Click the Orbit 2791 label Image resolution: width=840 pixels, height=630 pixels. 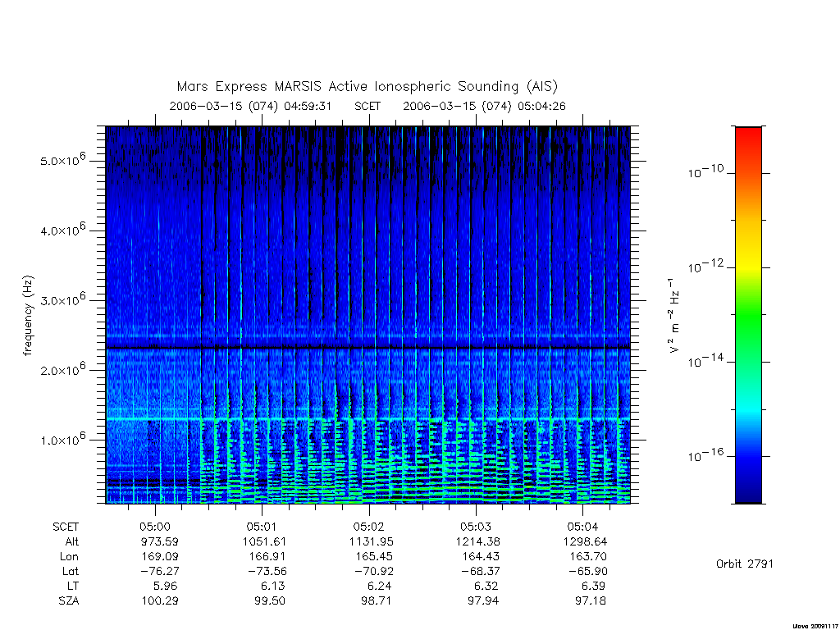tap(745, 564)
